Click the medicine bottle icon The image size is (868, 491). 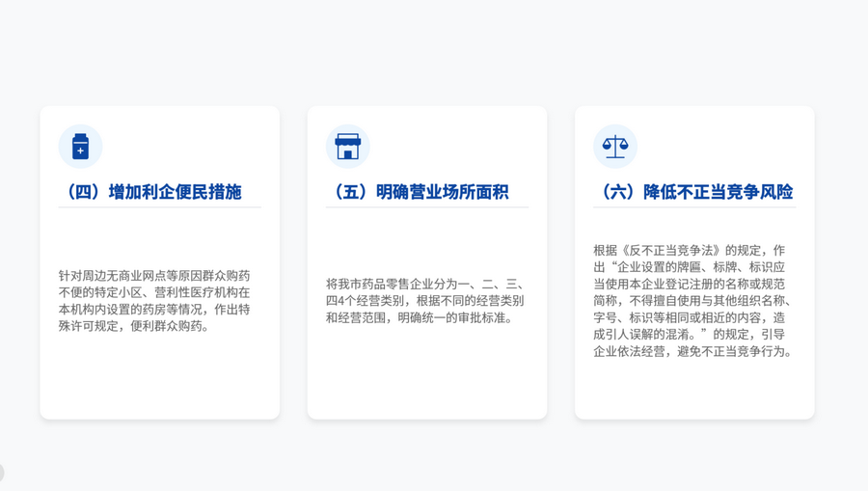click(x=80, y=147)
